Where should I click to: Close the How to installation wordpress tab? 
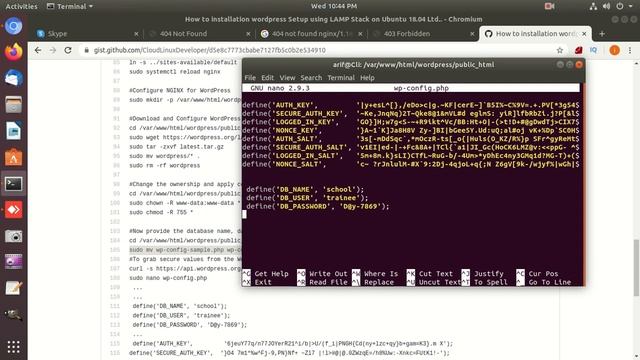pyautogui.click(x=584, y=34)
